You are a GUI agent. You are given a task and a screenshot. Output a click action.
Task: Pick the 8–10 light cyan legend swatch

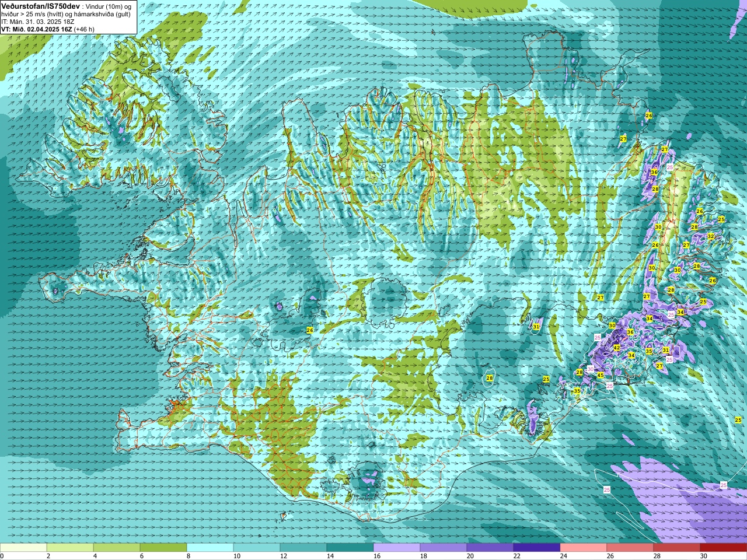(210, 548)
